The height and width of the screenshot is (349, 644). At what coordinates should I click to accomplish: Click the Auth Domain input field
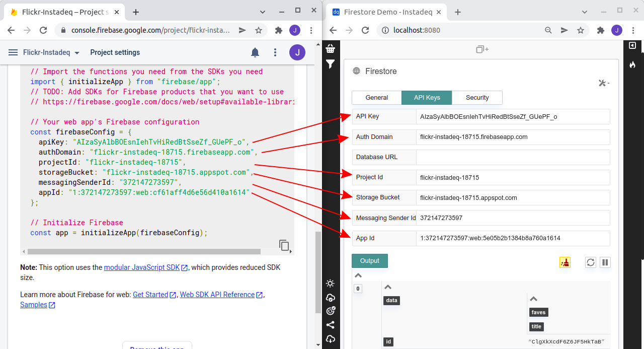click(513, 137)
